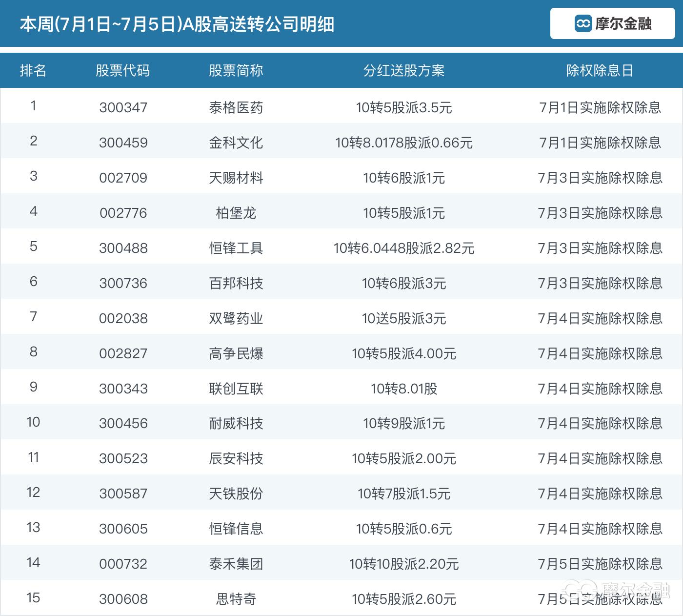Click the plan 10转10股派2.20元

[404, 564]
